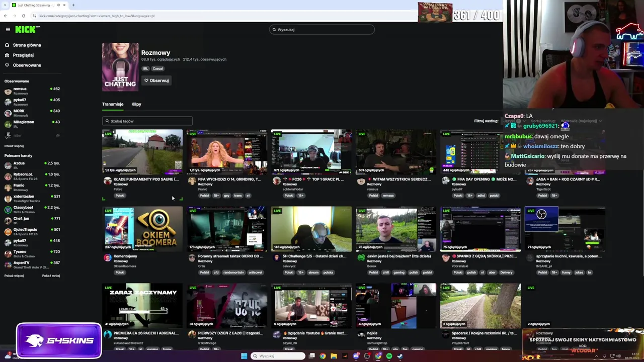Switch to the Transmisje tab
Viewport: 644px width, 362px height.
(x=113, y=104)
